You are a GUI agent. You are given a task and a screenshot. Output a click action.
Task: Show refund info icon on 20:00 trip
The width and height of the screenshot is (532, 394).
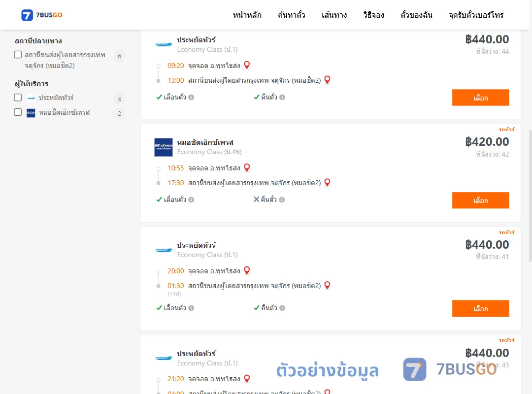(282, 308)
